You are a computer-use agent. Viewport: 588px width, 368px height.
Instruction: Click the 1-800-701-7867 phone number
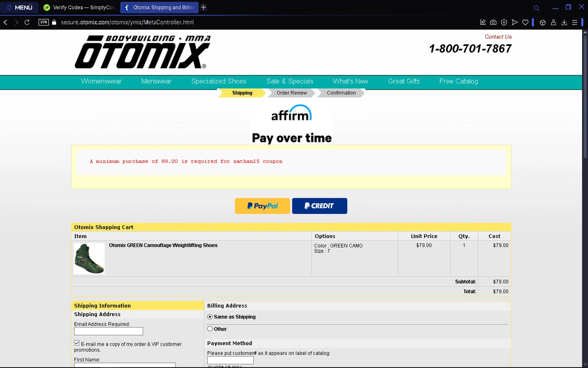470,49
